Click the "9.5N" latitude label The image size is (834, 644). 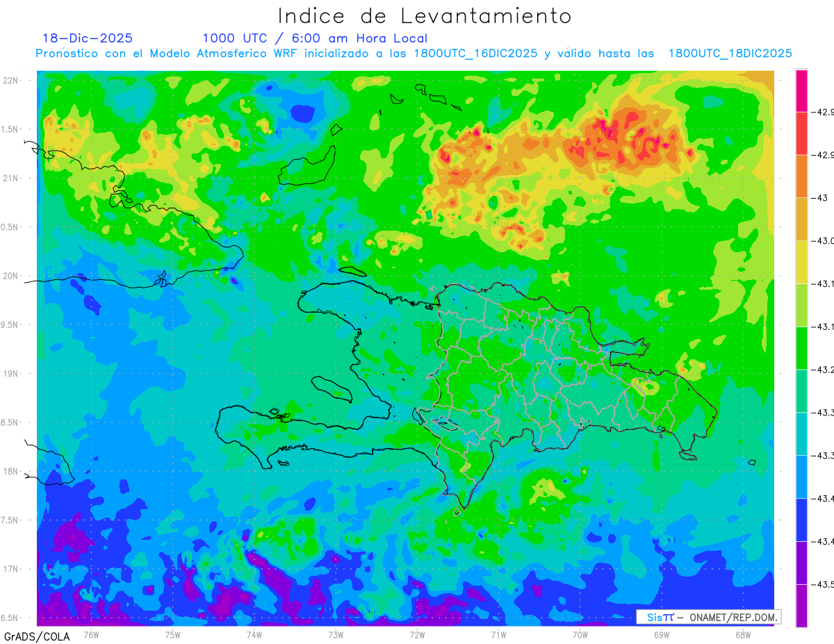pyautogui.click(x=10, y=324)
